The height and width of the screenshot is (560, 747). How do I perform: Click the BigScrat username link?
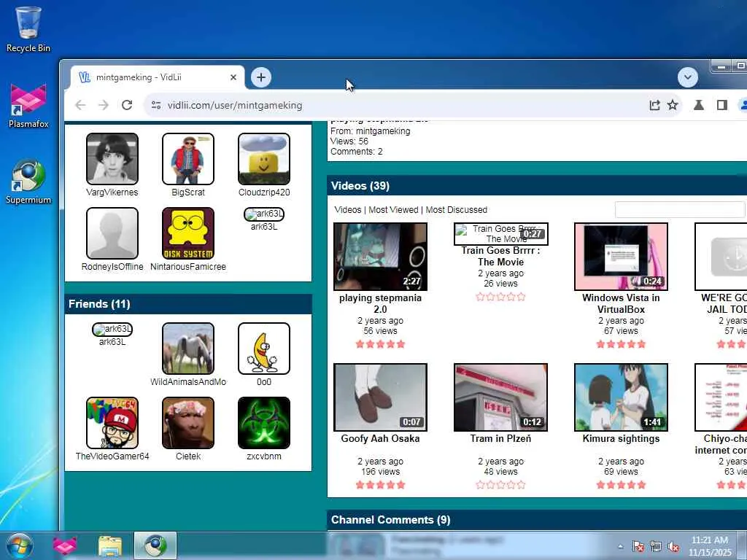(x=187, y=192)
